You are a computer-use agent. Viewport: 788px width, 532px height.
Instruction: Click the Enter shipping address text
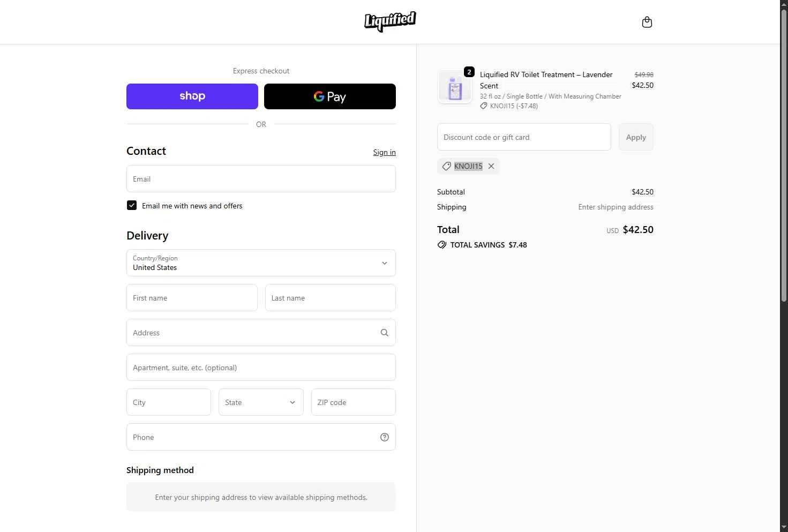(616, 207)
